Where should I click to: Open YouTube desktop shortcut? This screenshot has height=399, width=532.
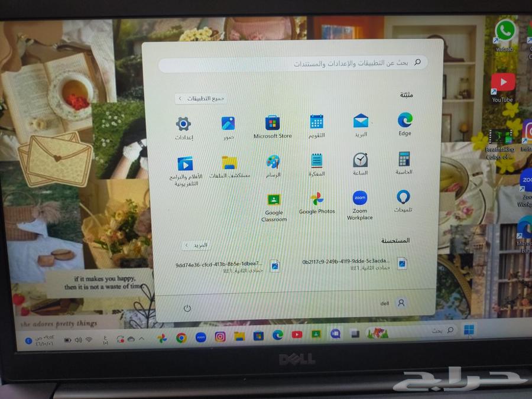[x=502, y=88]
